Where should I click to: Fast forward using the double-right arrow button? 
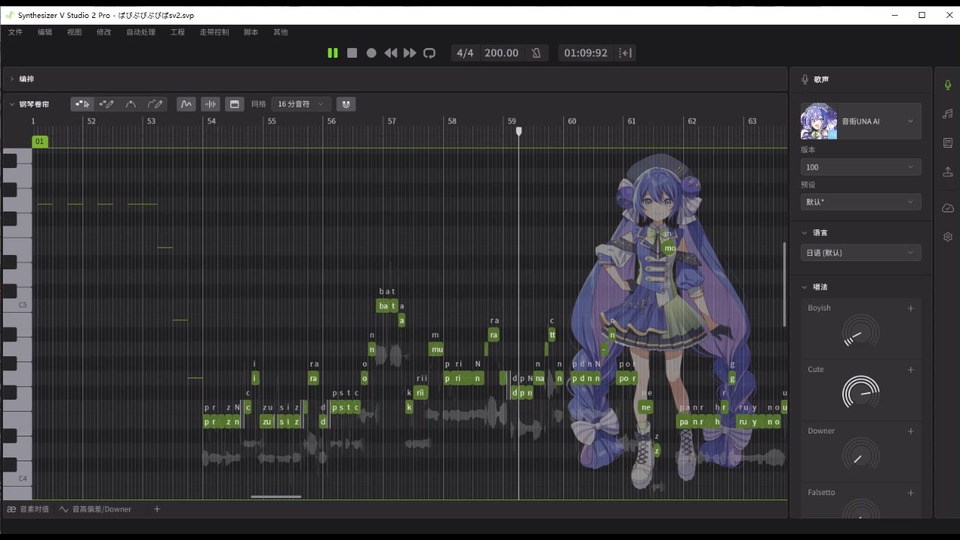pos(410,53)
